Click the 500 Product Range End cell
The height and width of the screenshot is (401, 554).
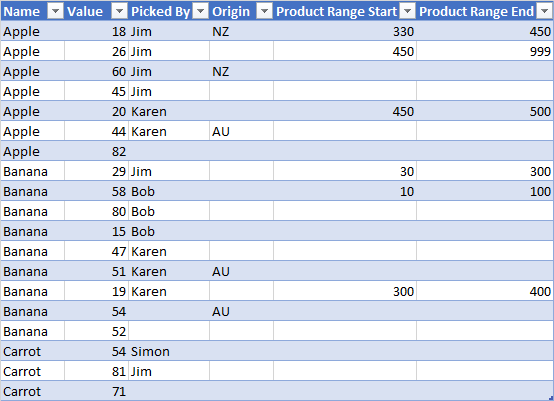(x=485, y=112)
